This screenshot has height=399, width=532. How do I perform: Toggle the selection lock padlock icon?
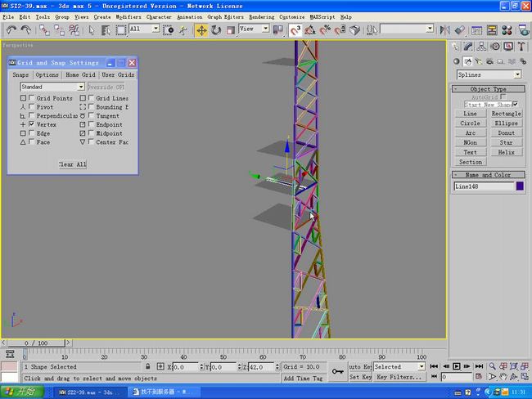[x=148, y=366]
